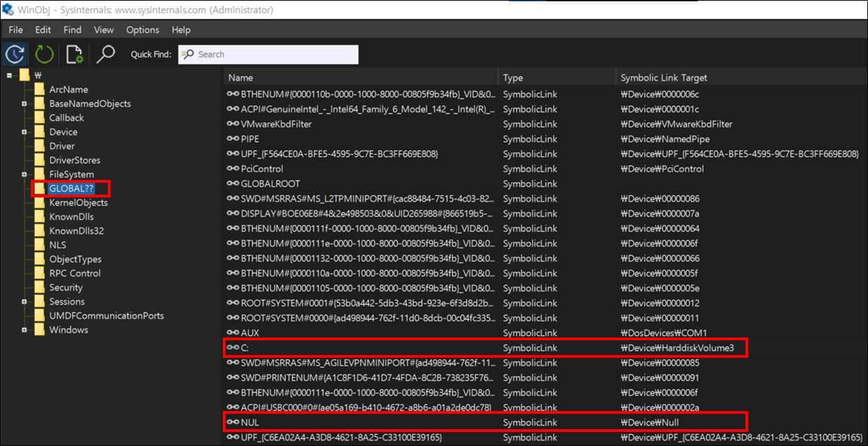Screen dimensions: 868x446
Task: Click the link icon of the C: row
Action: point(233,348)
